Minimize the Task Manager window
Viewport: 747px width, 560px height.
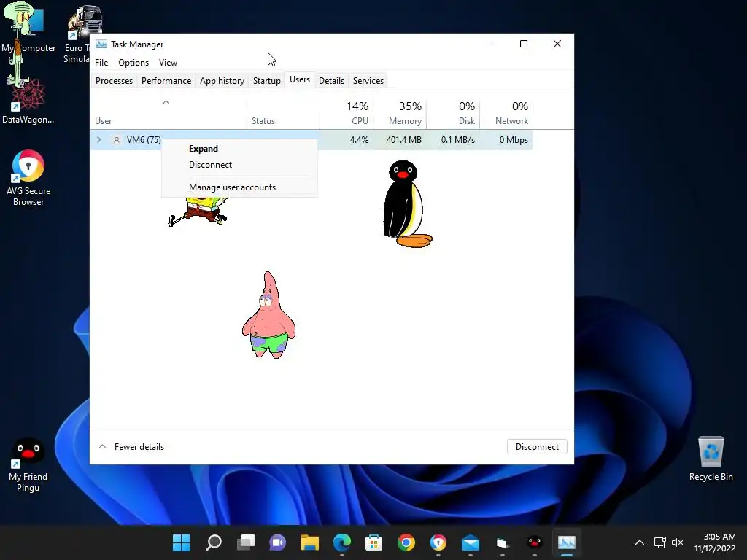(491, 44)
